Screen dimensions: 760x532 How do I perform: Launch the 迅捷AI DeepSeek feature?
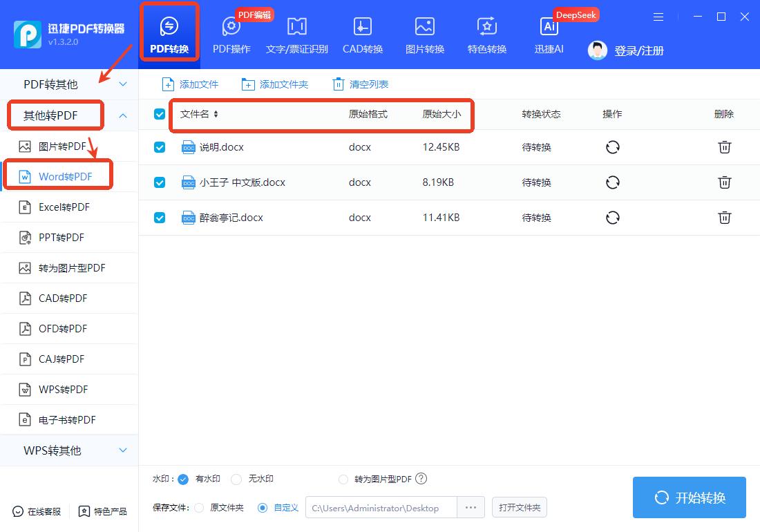click(549, 32)
